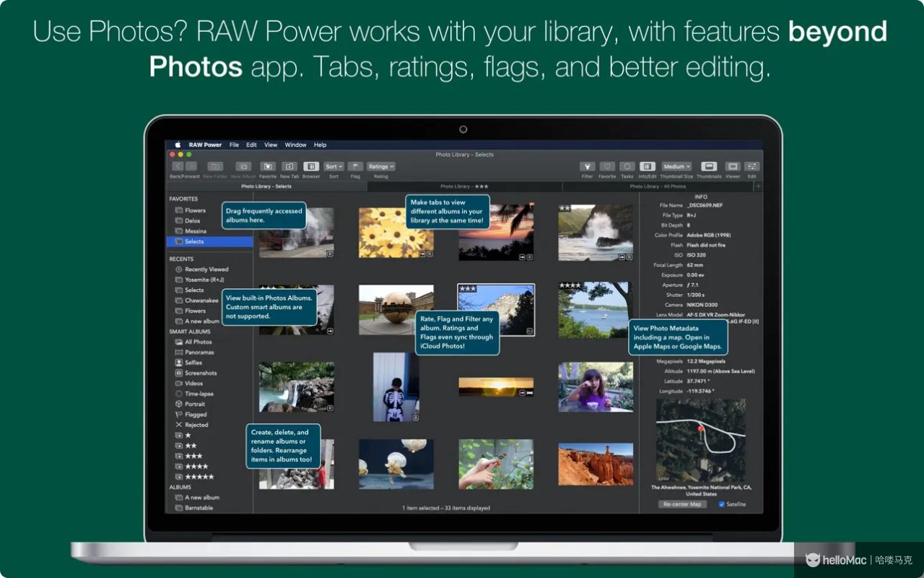The height and width of the screenshot is (578, 924).
Task: Select the sphere sculpture thumbnail
Action: point(396,309)
